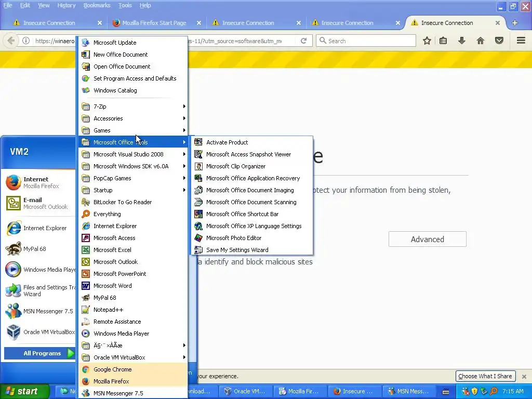Switch to Mozilla Firefox Start Page tab
The height and width of the screenshot is (399, 532).
click(156, 23)
